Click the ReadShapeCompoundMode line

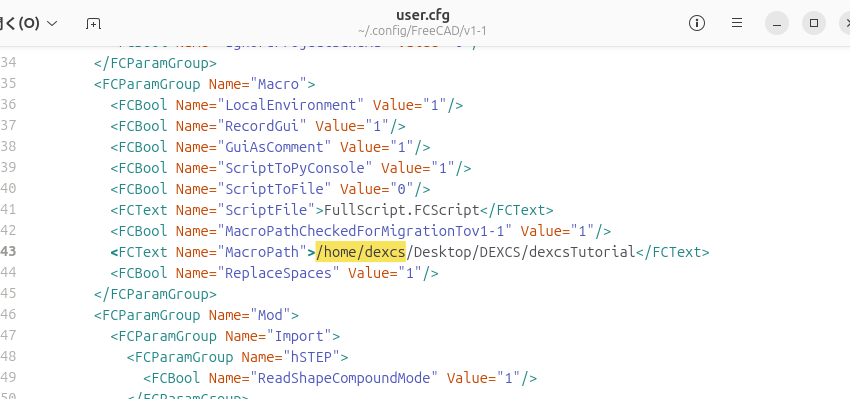[x=340, y=378]
